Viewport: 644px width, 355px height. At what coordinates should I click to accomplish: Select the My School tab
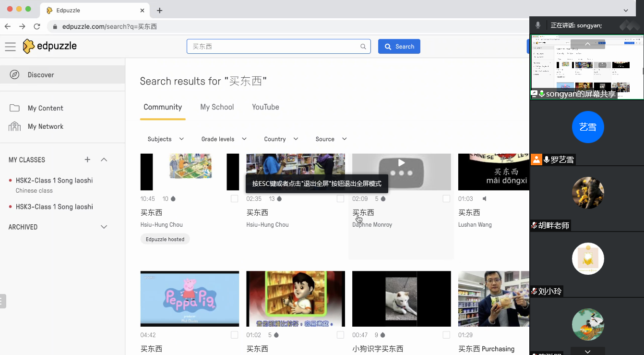click(x=217, y=107)
